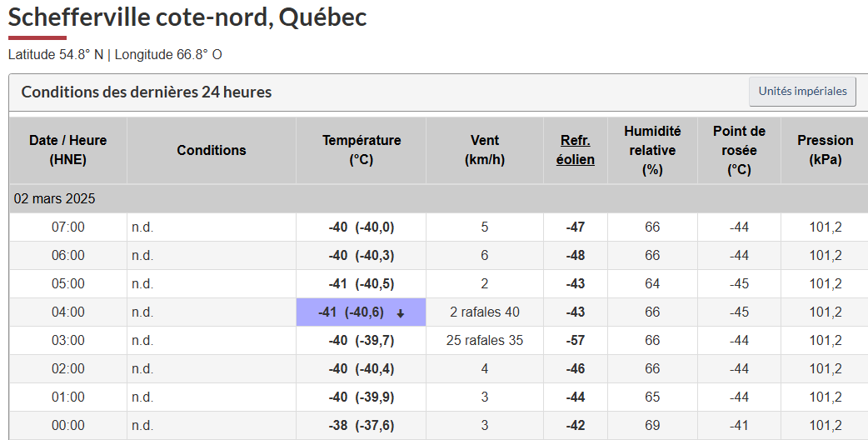Image resolution: width=868 pixels, height=440 pixels.
Task: Click the Température (°C) column header
Action: (362, 150)
